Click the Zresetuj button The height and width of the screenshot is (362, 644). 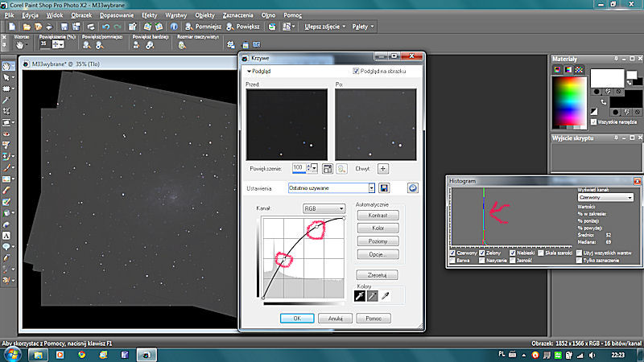(x=377, y=274)
